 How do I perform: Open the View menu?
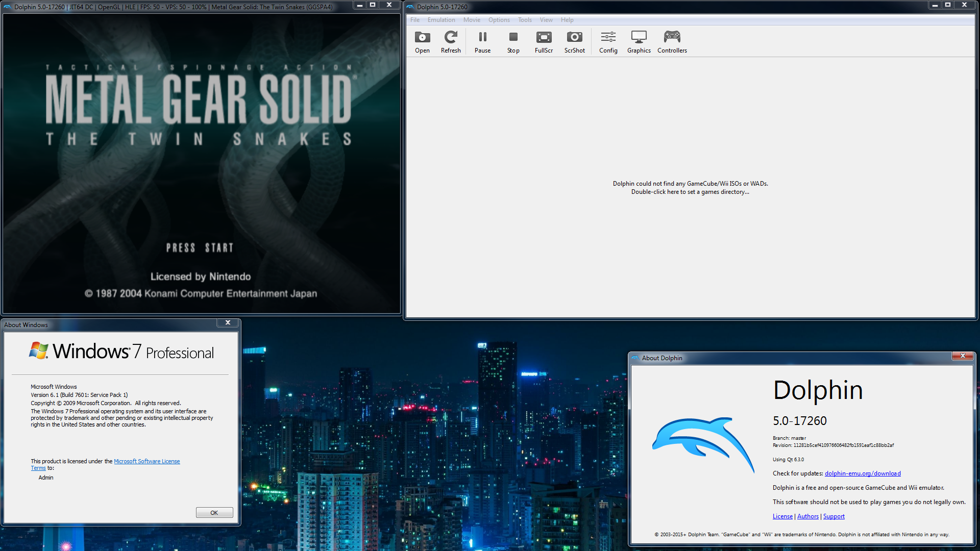tap(546, 20)
